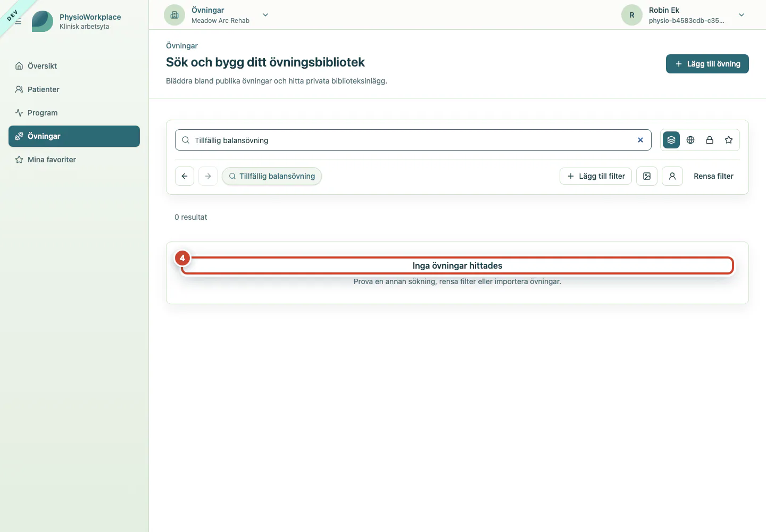Click the sidebar hamburger menu icon
Viewport: 766px width, 532px height.
18,21
